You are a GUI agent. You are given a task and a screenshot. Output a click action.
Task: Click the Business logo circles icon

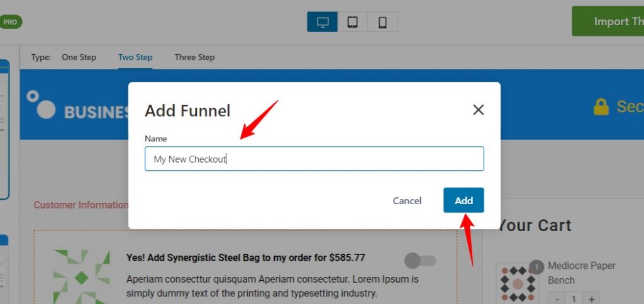[x=41, y=105]
